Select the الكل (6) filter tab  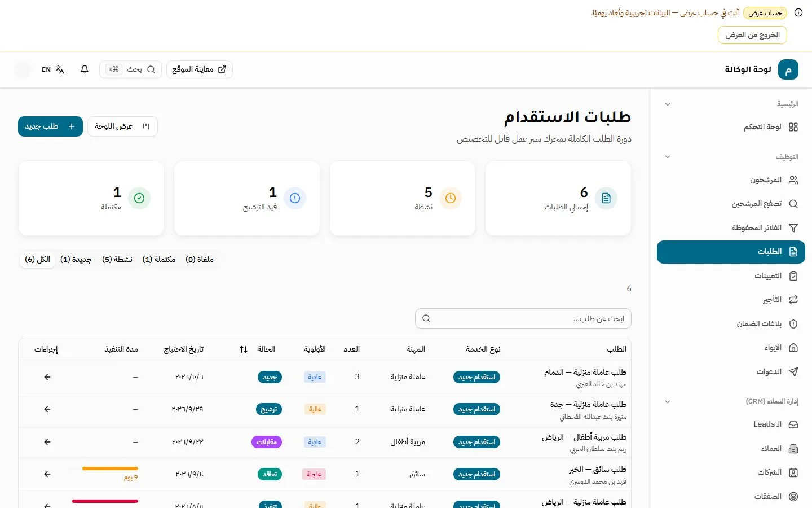point(38,260)
